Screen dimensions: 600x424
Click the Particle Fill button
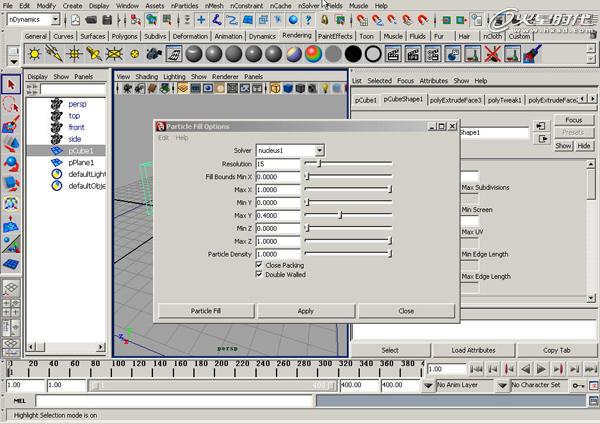[x=206, y=311]
